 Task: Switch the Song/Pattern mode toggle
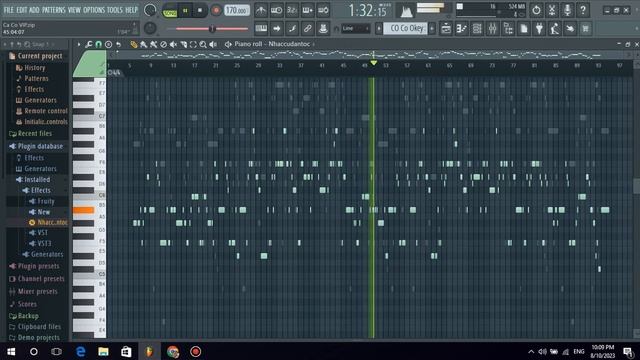[x=169, y=11]
